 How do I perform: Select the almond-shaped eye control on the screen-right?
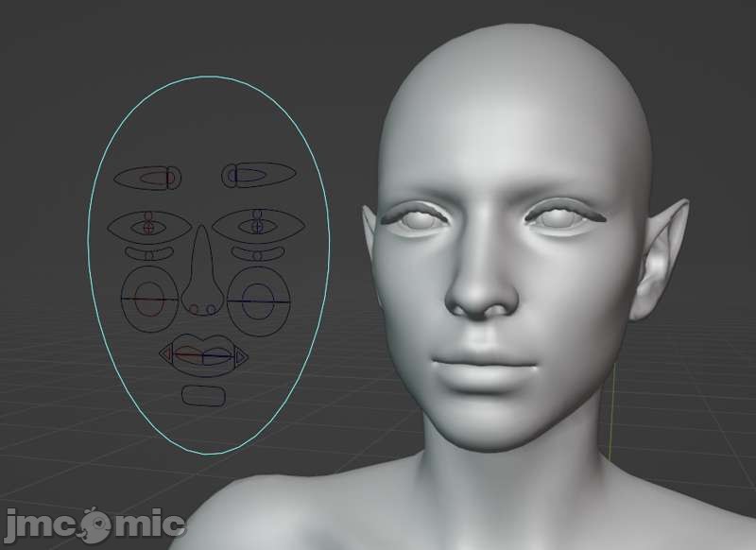(258, 226)
